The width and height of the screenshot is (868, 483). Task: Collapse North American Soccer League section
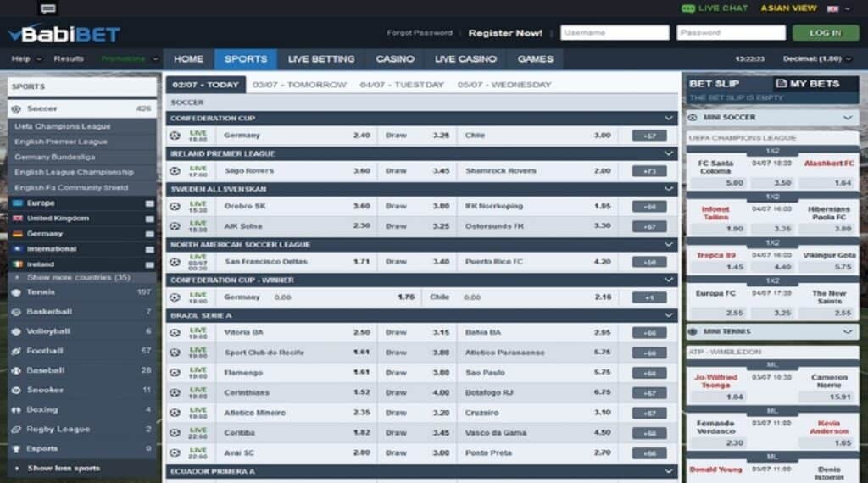point(668,245)
